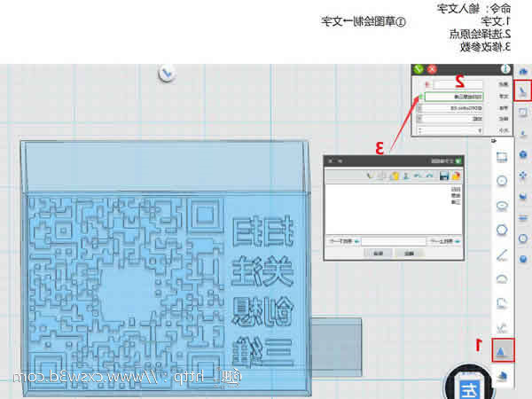Select the basic edit move arrows icon
This screenshot has width=532, height=399.
(523, 176)
